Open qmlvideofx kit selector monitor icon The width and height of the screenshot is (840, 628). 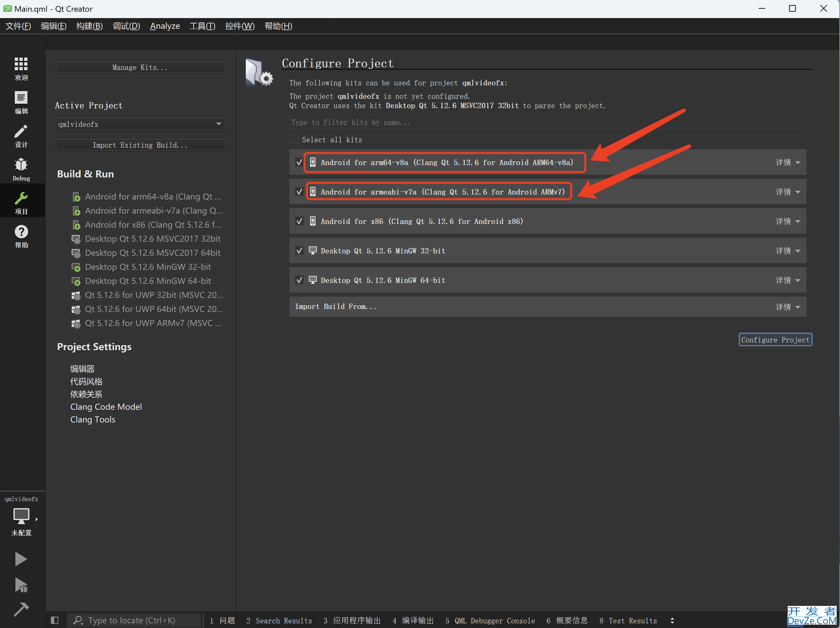[x=21, y=516]
